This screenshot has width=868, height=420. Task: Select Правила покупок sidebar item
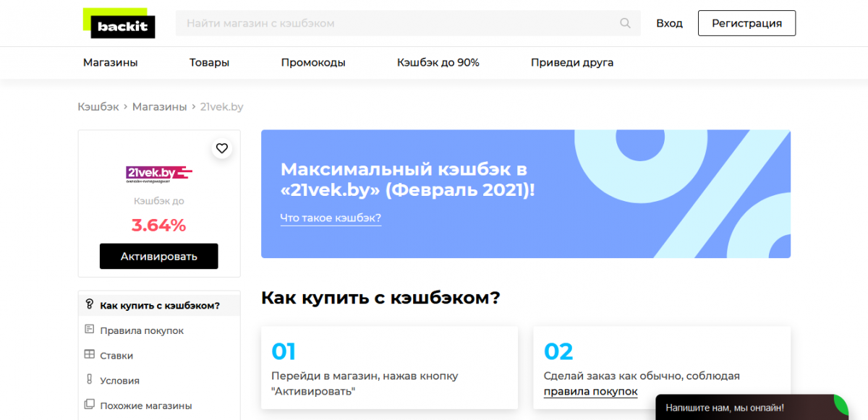[x=142, y=330]
